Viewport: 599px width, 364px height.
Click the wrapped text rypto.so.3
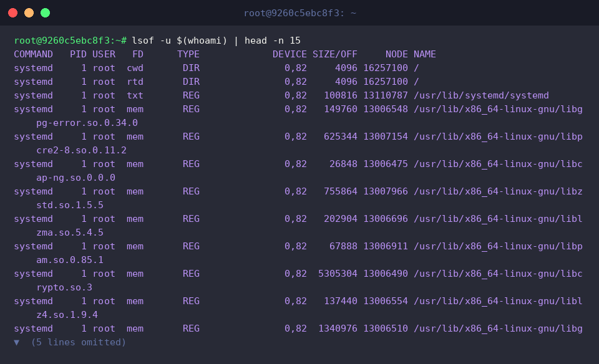(x=64, y=287)
